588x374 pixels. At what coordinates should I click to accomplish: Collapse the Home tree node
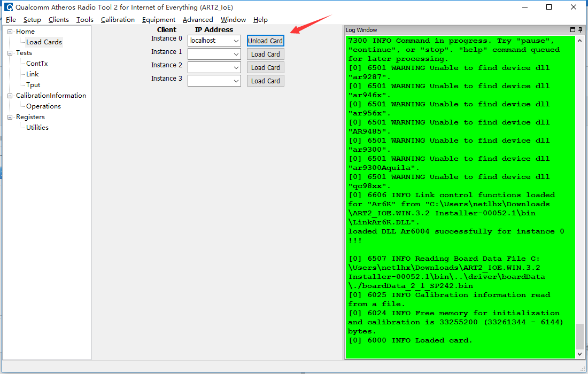click(x=10, y=32)
